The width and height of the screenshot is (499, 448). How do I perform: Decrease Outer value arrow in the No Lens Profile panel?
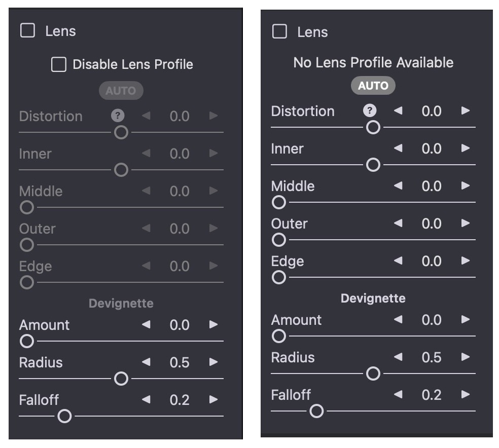point(398,223)
